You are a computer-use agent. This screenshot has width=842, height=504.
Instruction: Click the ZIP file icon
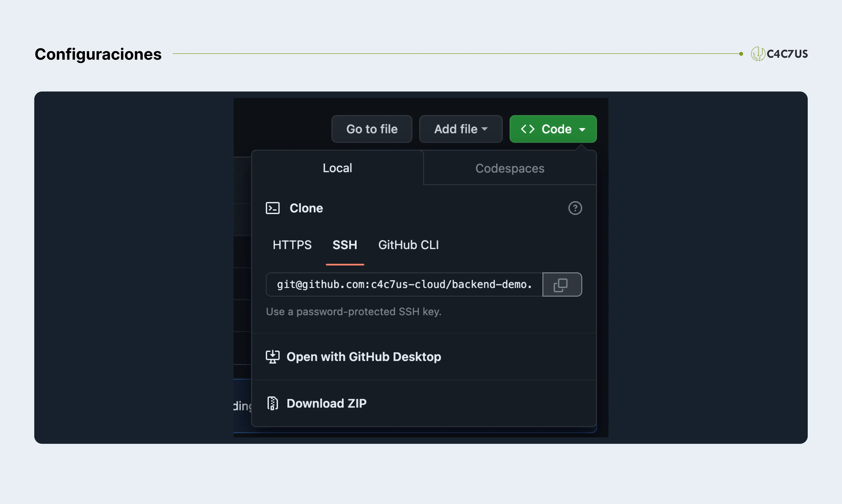tap(272, 403)
